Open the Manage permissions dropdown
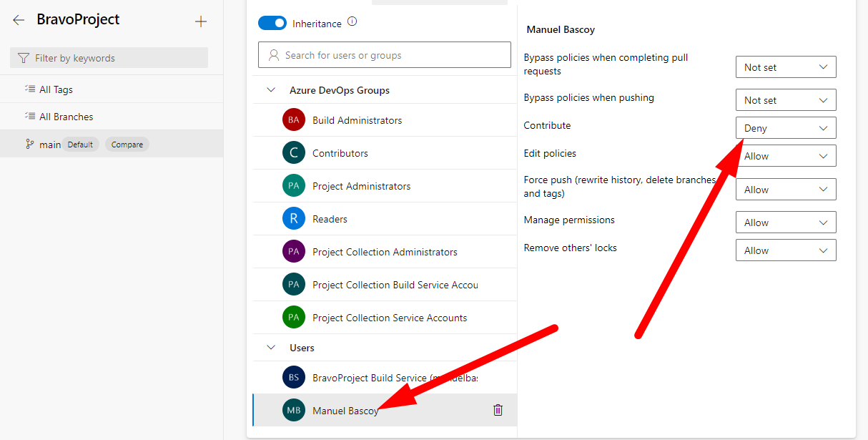The width and height of the screenshot is (868, 440). pyautogui.click(x=785, y=223)
